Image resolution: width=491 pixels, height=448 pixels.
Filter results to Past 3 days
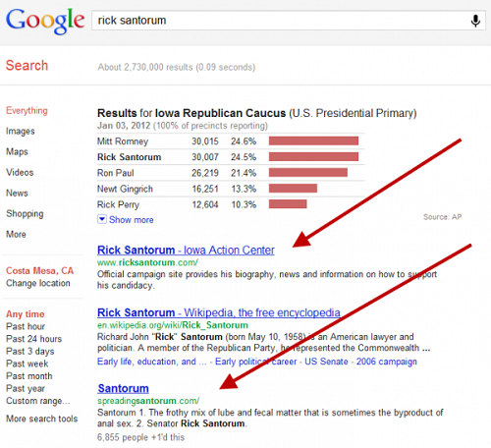click(x=30, y=352)
